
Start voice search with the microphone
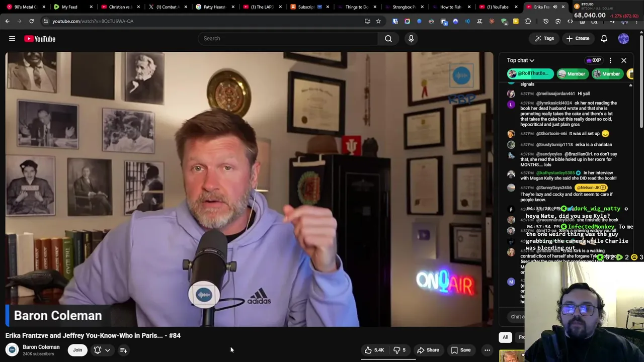point(411,38)
